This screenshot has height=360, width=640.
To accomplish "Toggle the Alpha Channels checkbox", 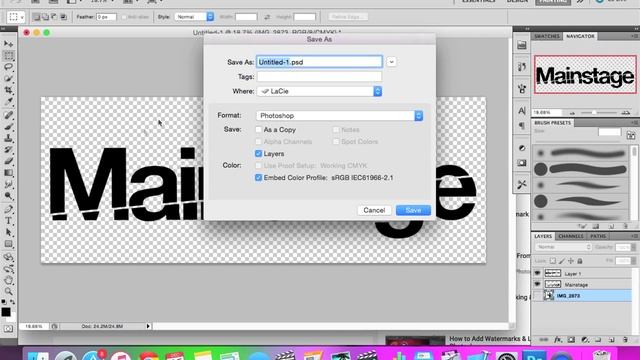I will coord(258,141).
